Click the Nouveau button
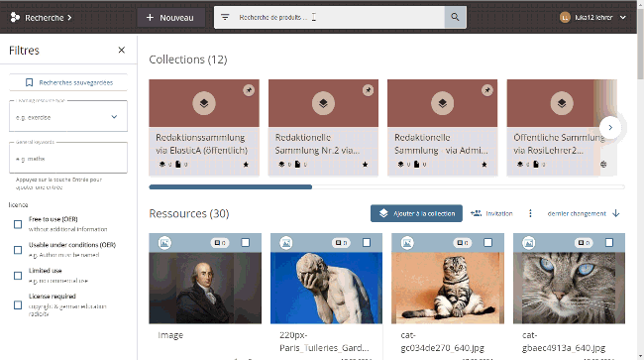This screenshot has height=360, width=644. [x=170, y=18]
